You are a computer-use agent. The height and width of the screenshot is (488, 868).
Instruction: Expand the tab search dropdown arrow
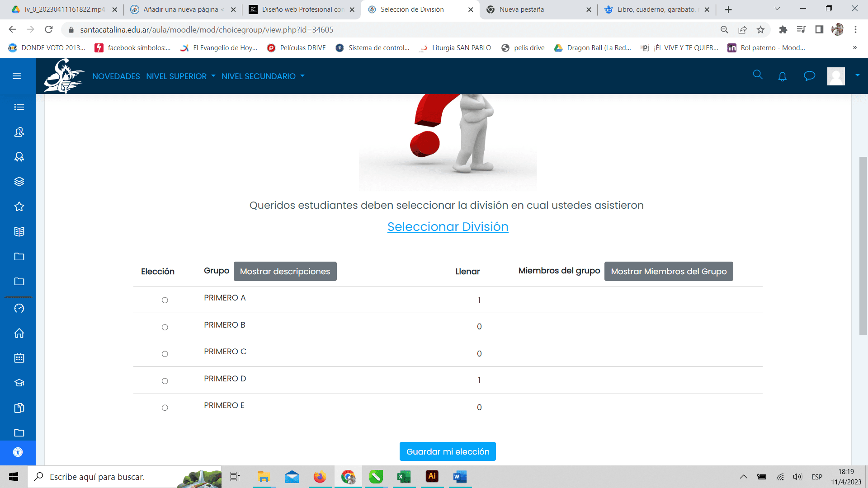777,9
